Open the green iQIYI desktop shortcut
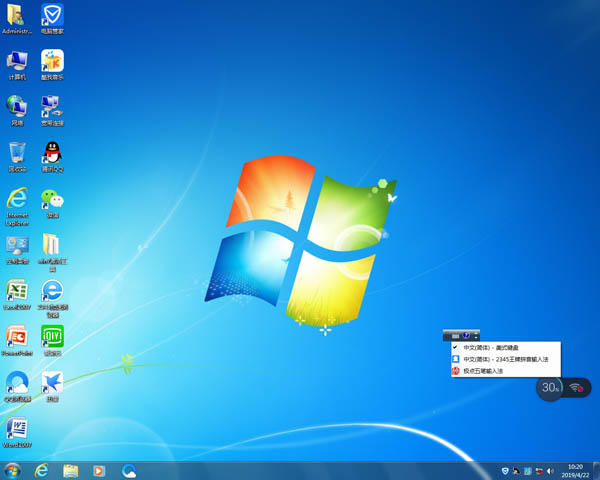Screen dimensions: 600x480 pyautogui.click(x=52, y=337)
